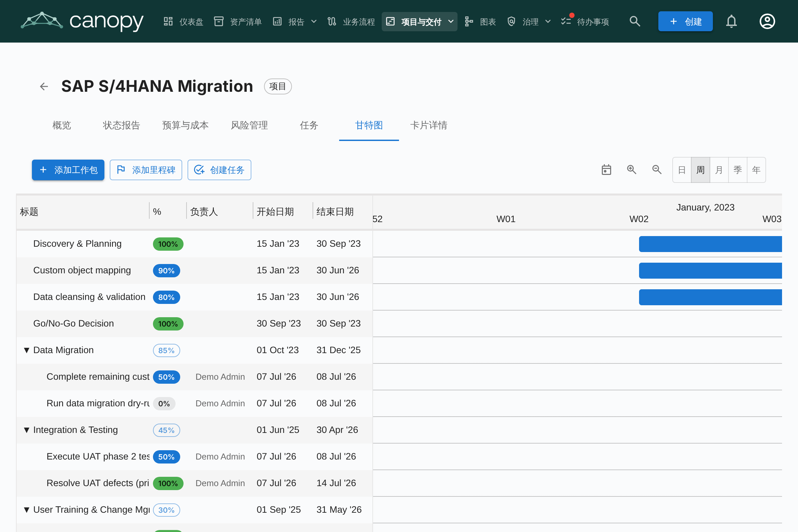Click the 添加工作包 button
The width and height of the screenshot is (798, 532).
(x=68, y=170)
